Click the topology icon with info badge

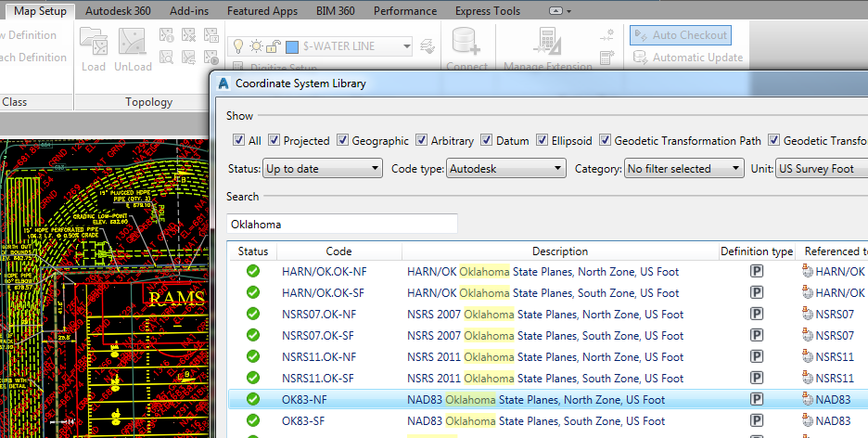167,35
